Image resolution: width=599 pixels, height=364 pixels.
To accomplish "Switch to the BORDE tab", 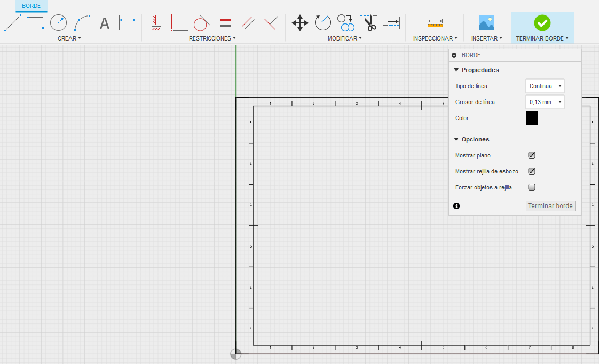I will tap(31, 6).
